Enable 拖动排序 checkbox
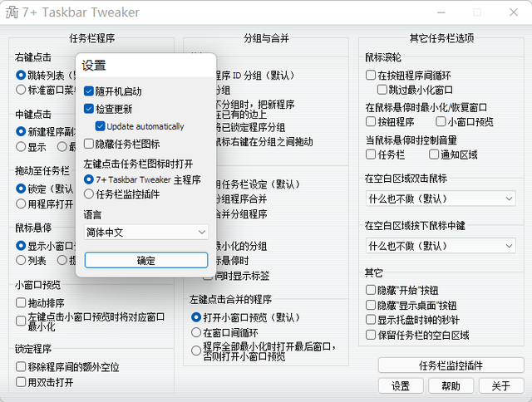Screen dimensions: 532x402 click(x=21, y=302)
